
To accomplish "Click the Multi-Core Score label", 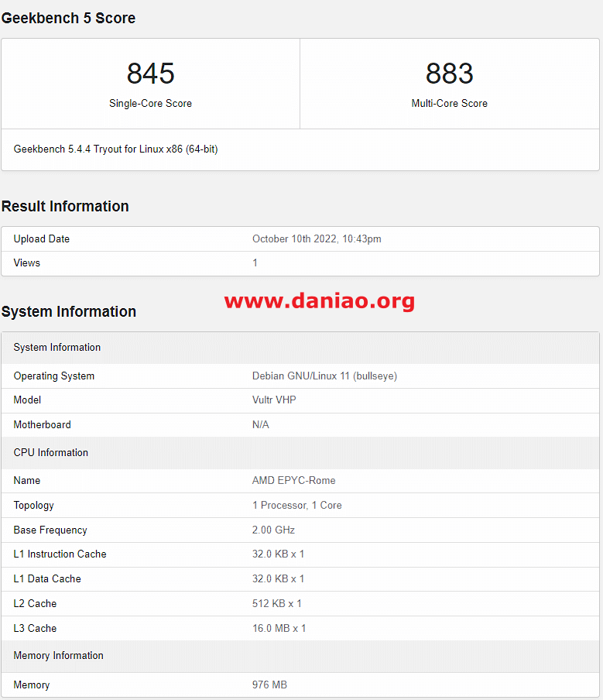I will click(x=450, y=103).
